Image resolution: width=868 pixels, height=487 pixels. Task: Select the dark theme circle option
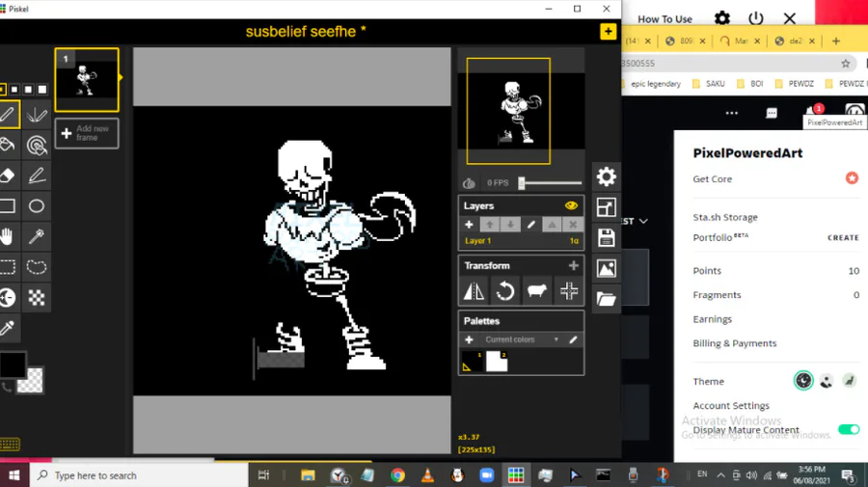click(803, 381)
